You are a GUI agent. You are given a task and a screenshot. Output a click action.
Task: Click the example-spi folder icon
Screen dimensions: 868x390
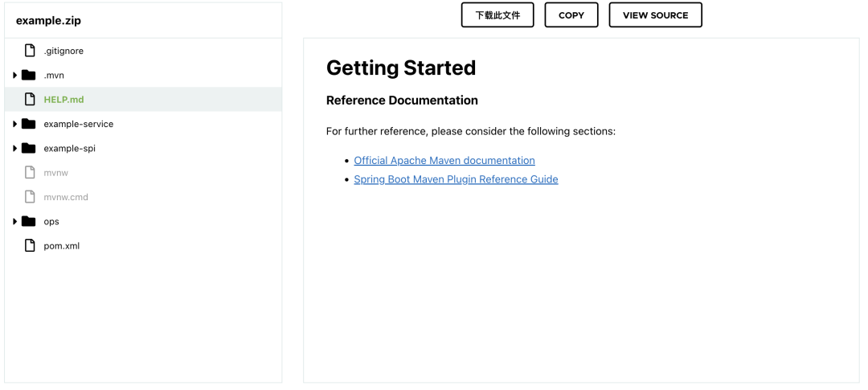(x=29, y=149)
